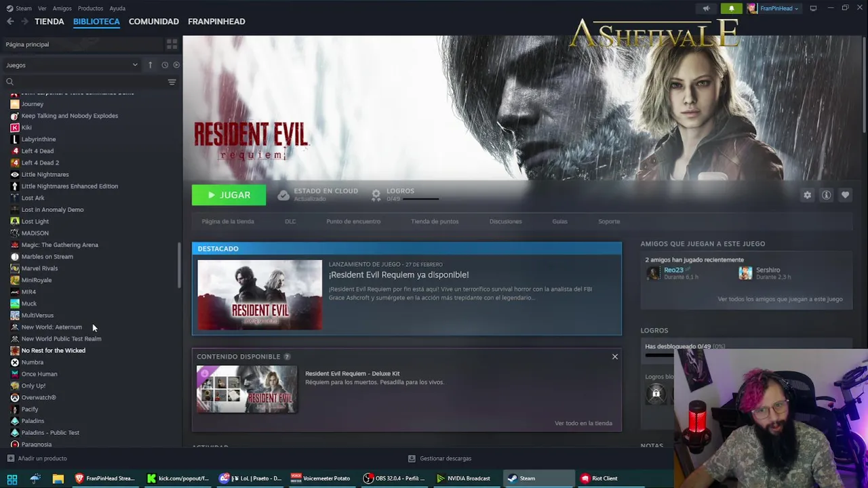The height and width of the screenshot is (488, 868).
Task: Open advanced filter options icon
Action: (172, 82)
